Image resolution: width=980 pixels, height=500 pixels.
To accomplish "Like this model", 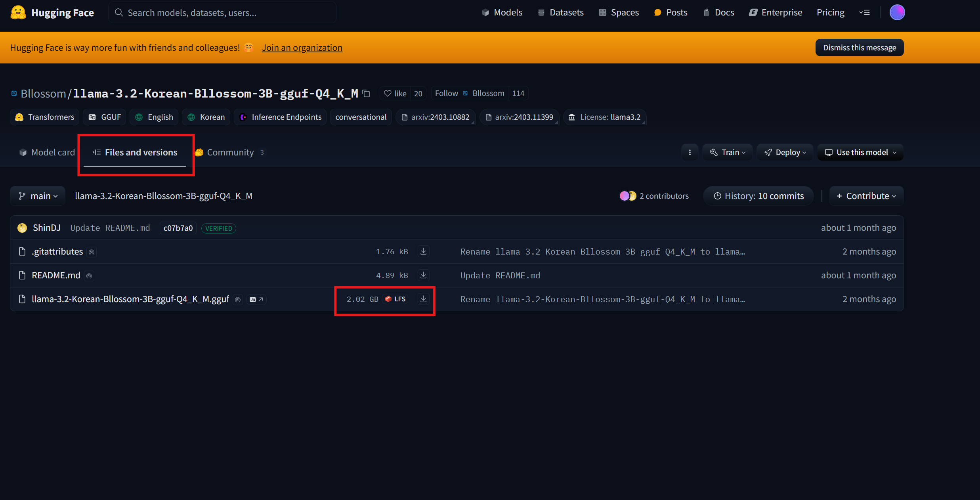I will pos(395,94).
